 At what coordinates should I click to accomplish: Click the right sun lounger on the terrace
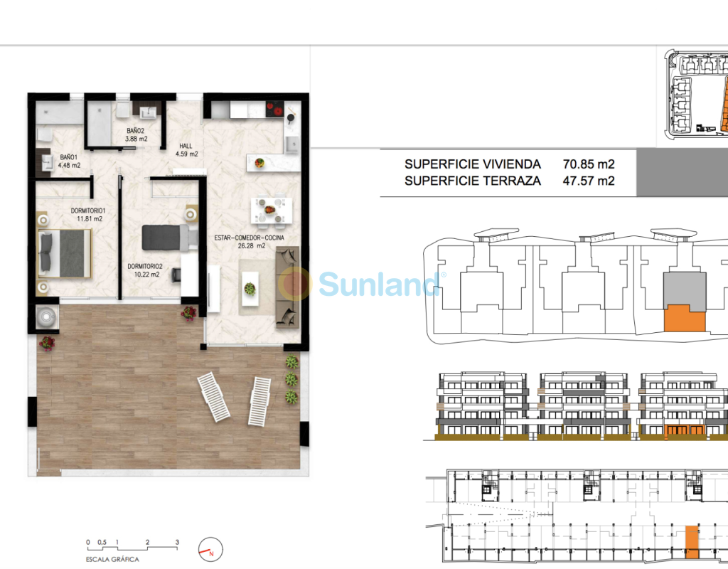tap(259, 401)
